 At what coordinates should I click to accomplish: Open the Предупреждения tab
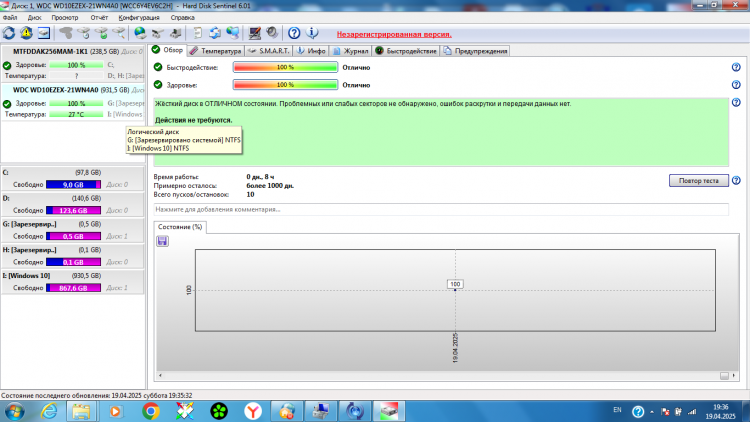click(475, 51)
